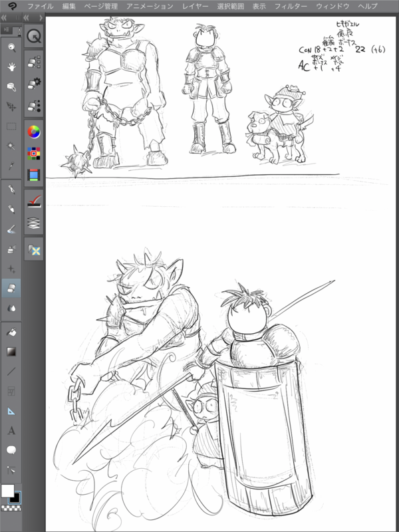Open the レイヤー menu
The width and height of the screenshot is (399, 532).
tap(195, 6)
